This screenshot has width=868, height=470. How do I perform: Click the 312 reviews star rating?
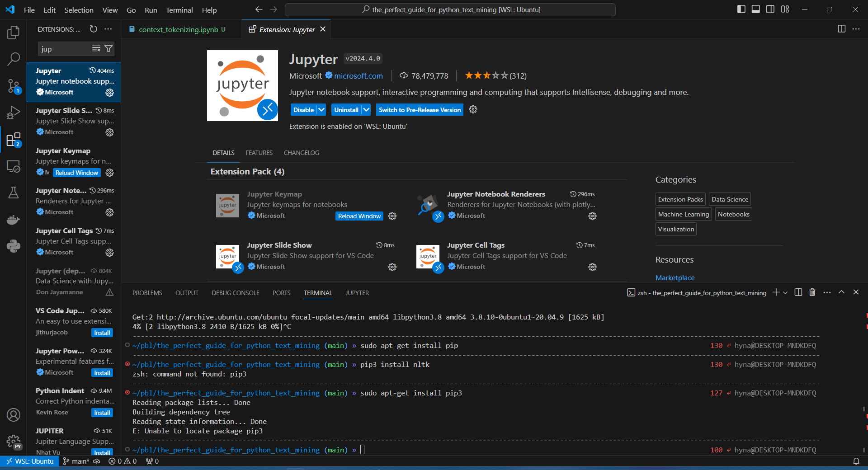tap(495, 75)
